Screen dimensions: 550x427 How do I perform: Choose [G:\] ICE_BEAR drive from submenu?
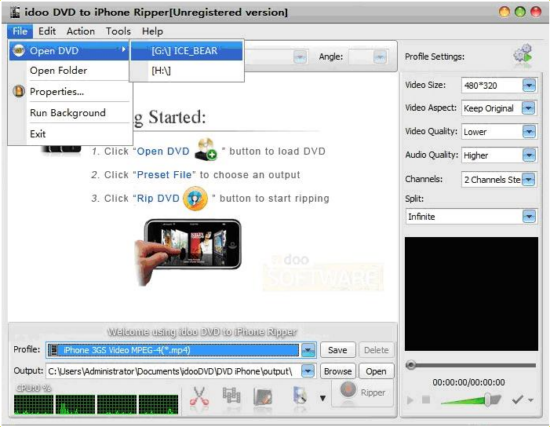pos(187,51)
